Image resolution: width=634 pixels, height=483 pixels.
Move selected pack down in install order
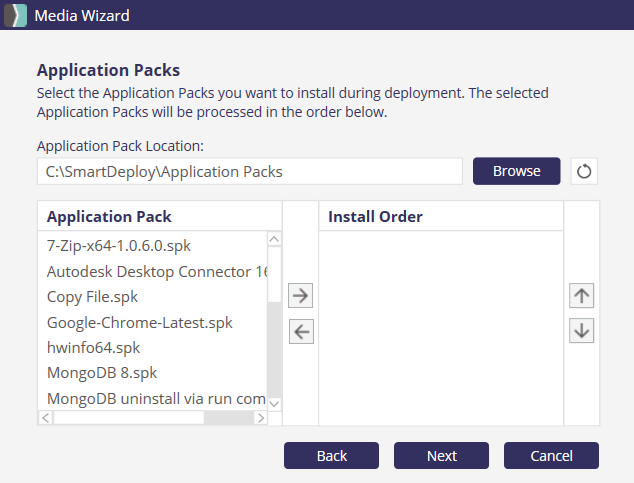point(581,329)
